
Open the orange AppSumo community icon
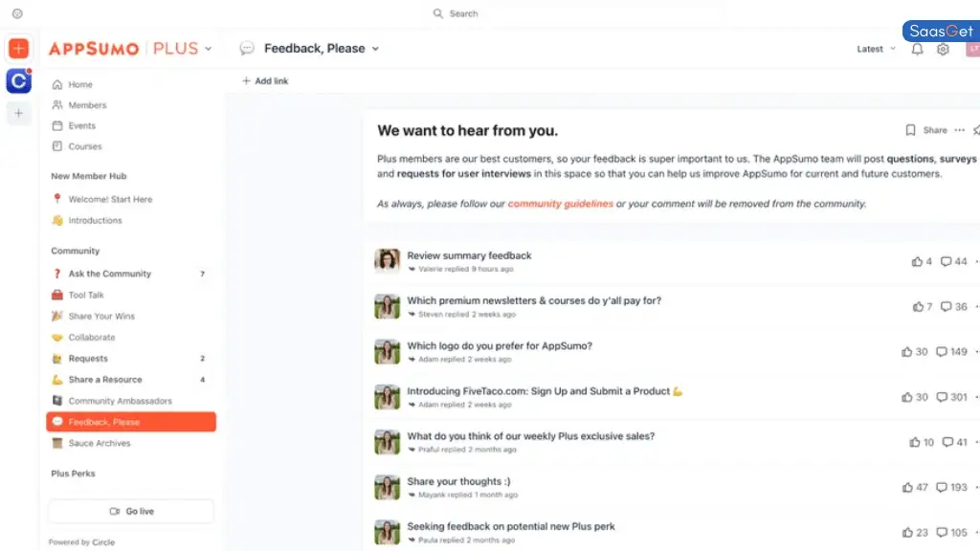point(18,49)
